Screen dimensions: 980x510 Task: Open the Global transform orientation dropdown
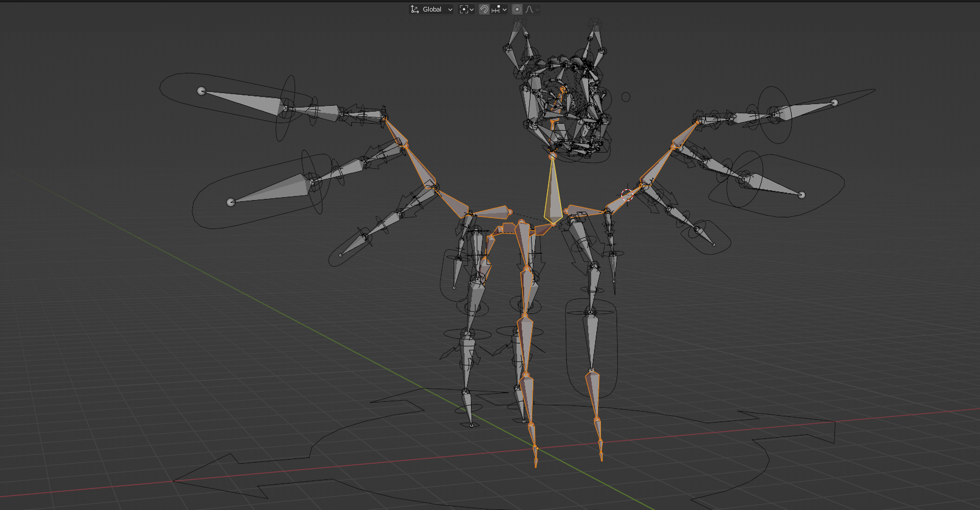pos(432,9)
